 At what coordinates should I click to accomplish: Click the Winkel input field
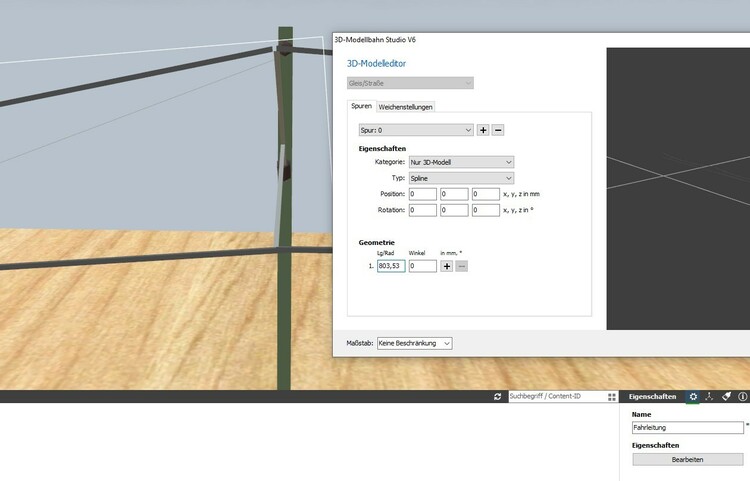(423, 266)
